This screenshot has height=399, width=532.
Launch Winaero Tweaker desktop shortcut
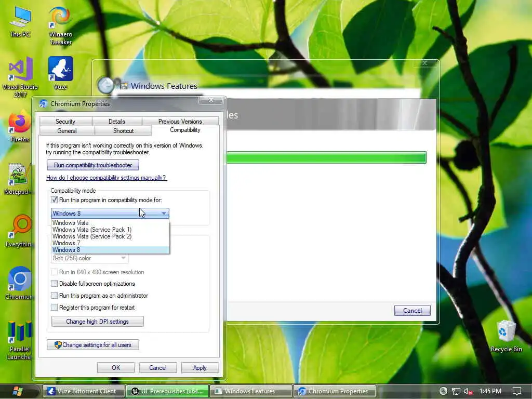[x=61, y=25]
